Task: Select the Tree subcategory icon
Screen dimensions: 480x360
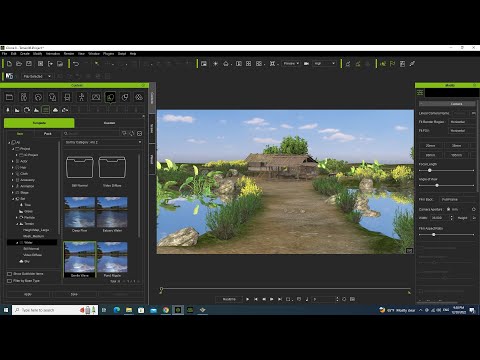Action: [x=8, y=110]
